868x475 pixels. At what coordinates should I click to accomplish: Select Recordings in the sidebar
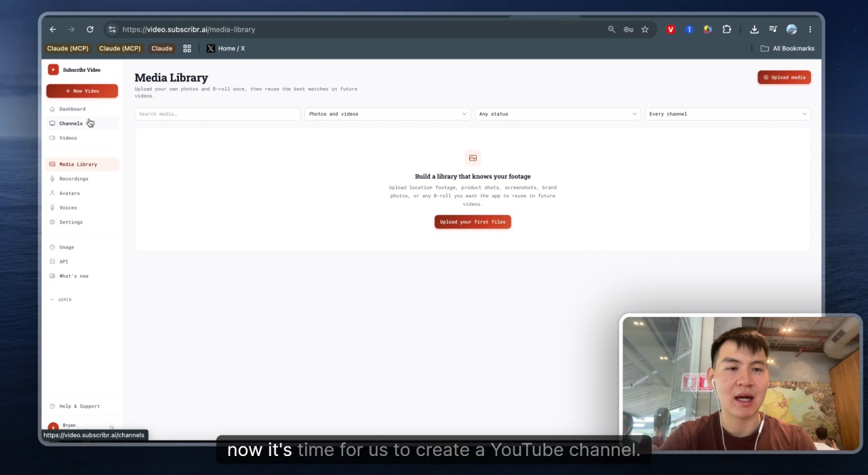click(82, 179)
